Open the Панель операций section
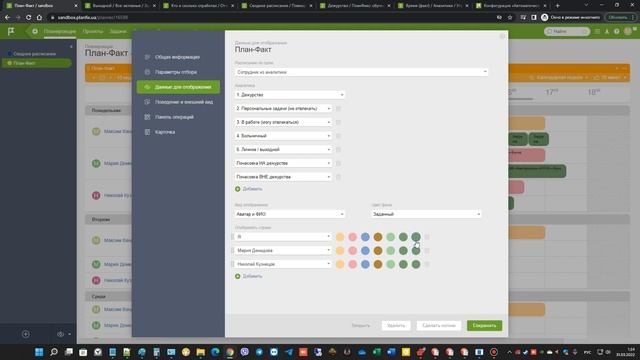 174,117
